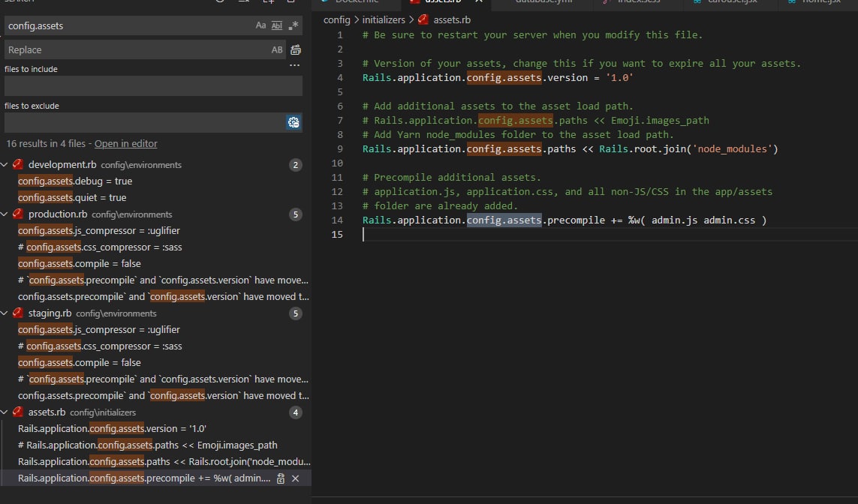The height and width of the screenshot is (504, 858).
Task: Open the Rails.root.join('node_modu... search result
Action: pos(164,461)
